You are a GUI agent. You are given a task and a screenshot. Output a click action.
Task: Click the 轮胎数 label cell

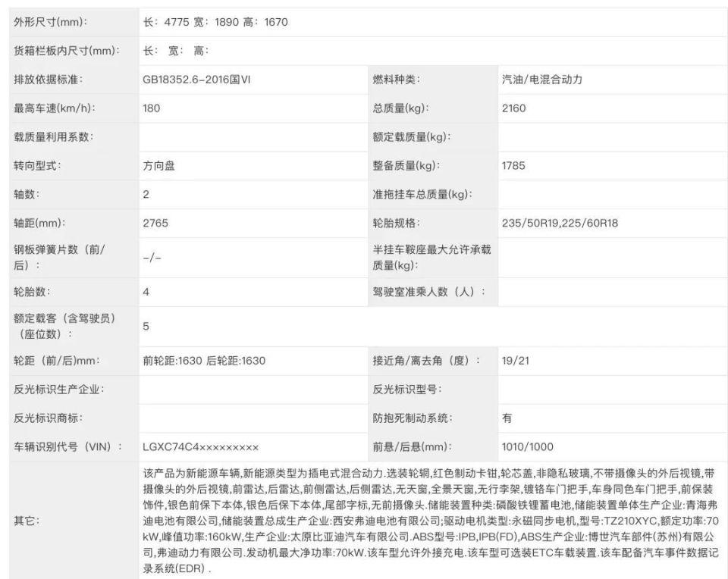(32, 292)
